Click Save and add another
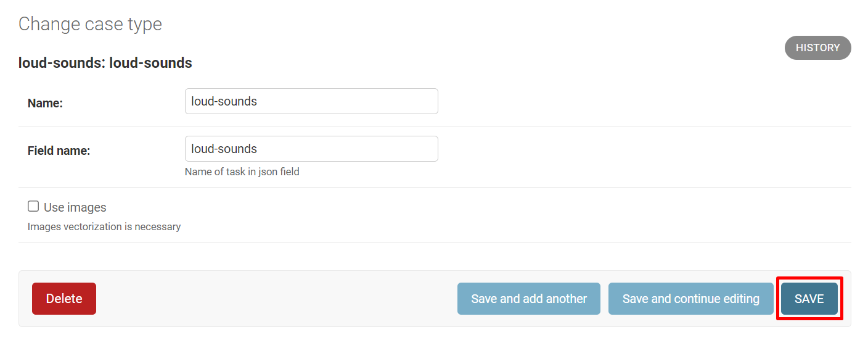This screenshot has width=868, height=340. 528,299
